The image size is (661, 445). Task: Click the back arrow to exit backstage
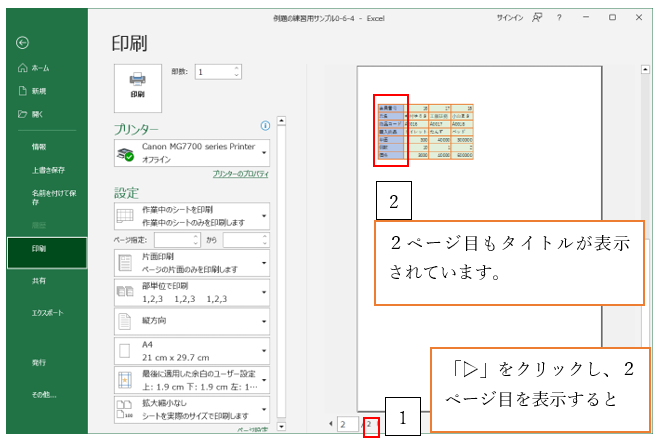[x=22, y=42]
